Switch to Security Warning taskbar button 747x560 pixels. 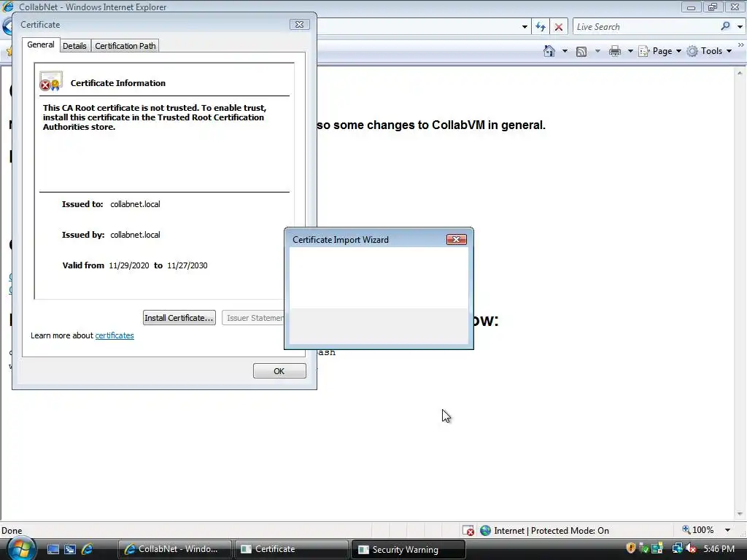coord(408,549)
